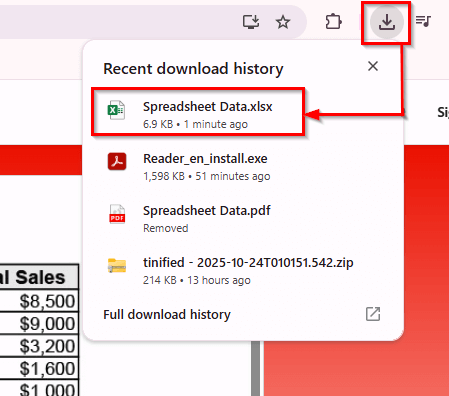Click the page's vertical scrollbar
The image size is (449, 396).
(256, 368)
